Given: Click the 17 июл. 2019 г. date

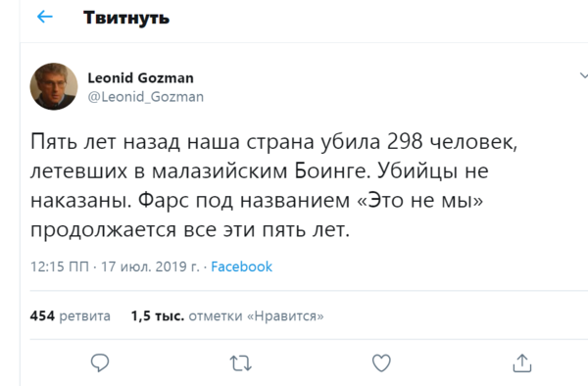Looking at the screenshot, I should 150,266.
